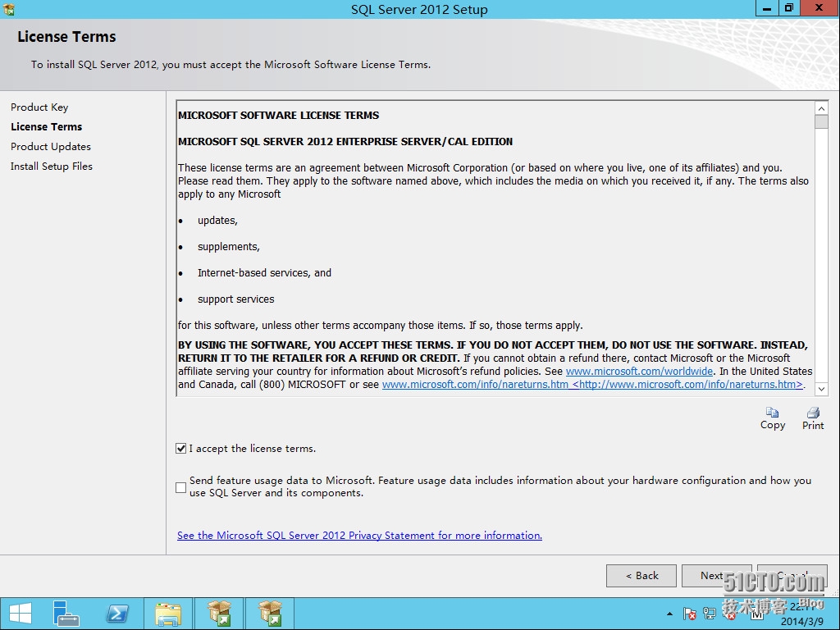Enable Send feature usage data to Microsoft
Image resolution: width=840 pixels, height=630 pixels.
pos(181,487)
